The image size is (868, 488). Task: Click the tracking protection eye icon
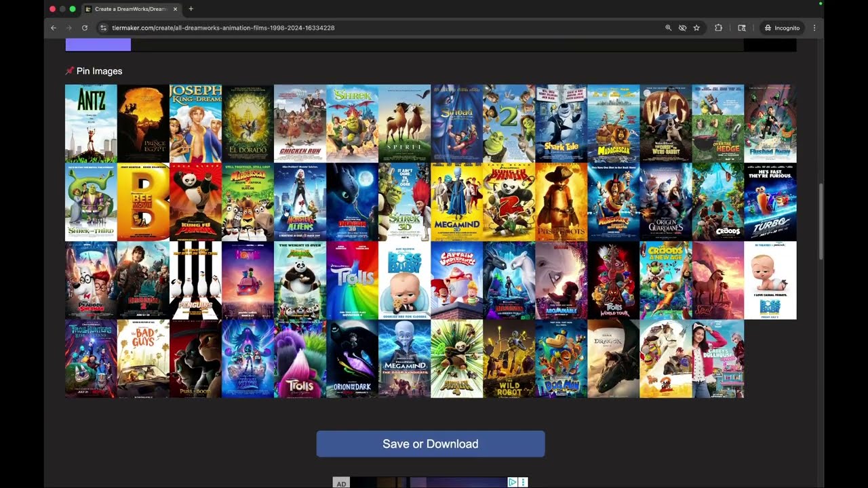click(682, 28)
